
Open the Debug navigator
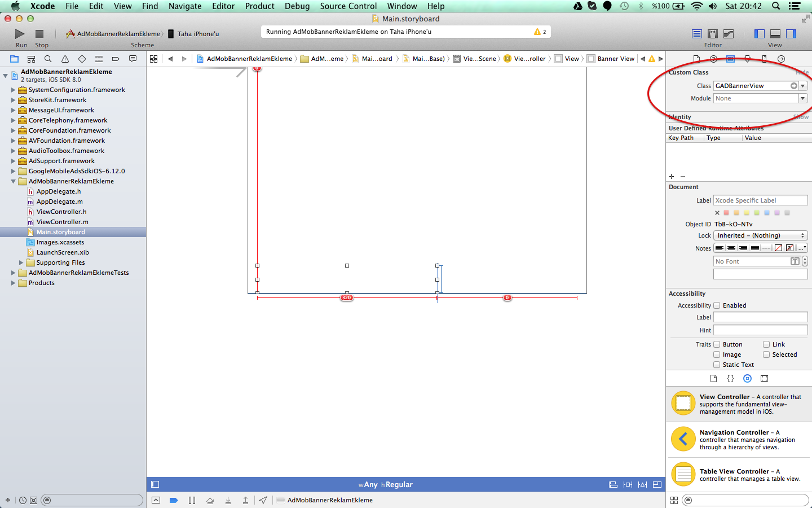tap(99, 59)
